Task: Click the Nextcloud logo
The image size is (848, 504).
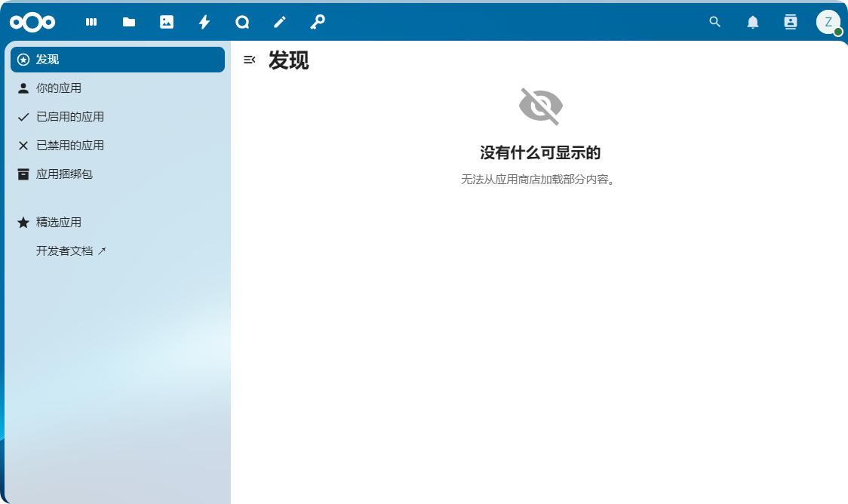Action: (32, 23)
